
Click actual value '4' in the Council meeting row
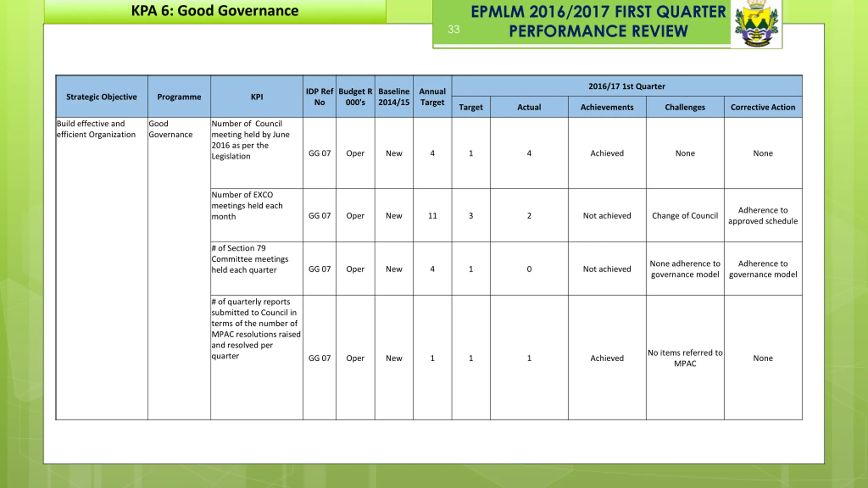click(529, 153)
